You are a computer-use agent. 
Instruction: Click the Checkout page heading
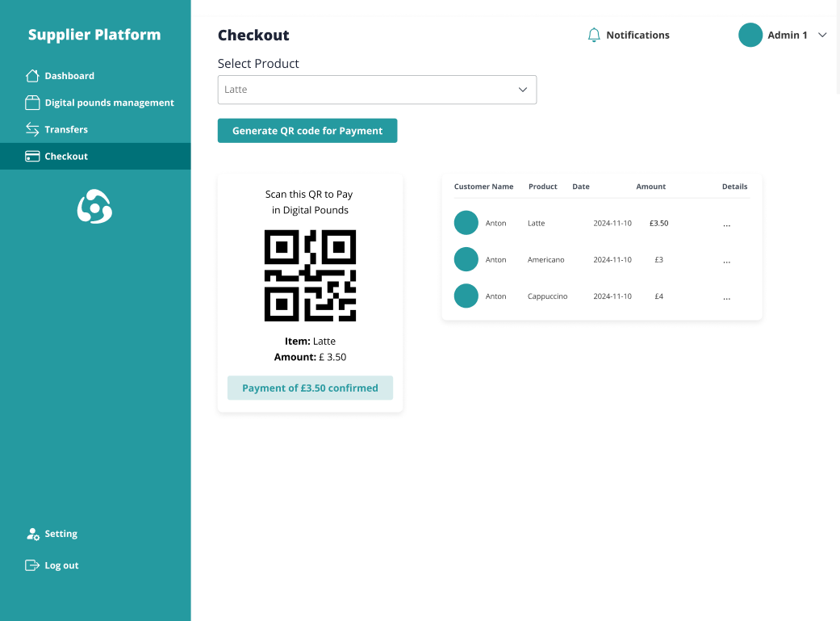point(253,35)
